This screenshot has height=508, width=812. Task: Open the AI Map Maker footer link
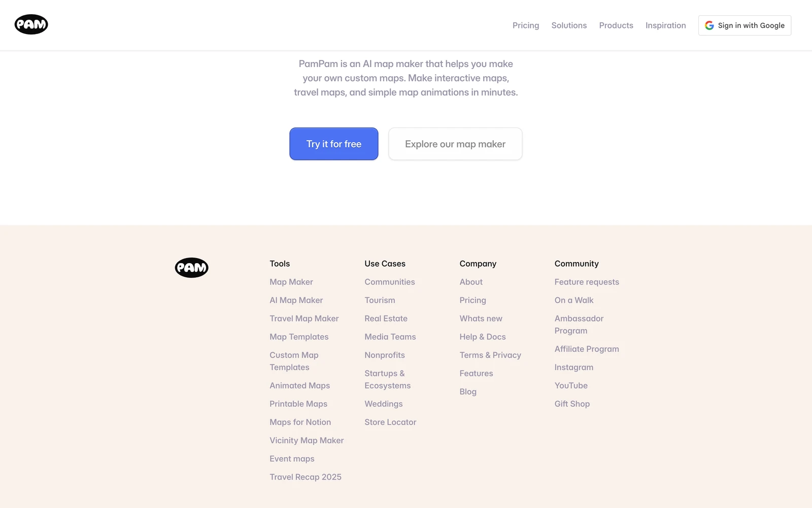296,300
